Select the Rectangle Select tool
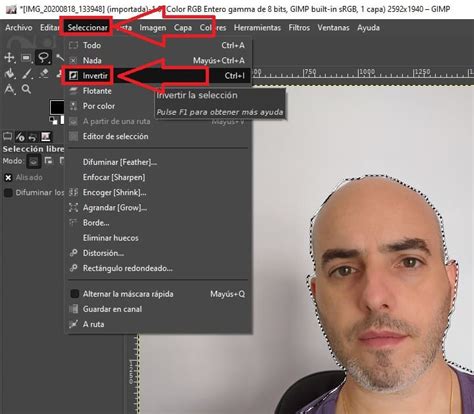The width and height of the screenshot is (474, 414). pyautogui.click(x=26, y=58)
